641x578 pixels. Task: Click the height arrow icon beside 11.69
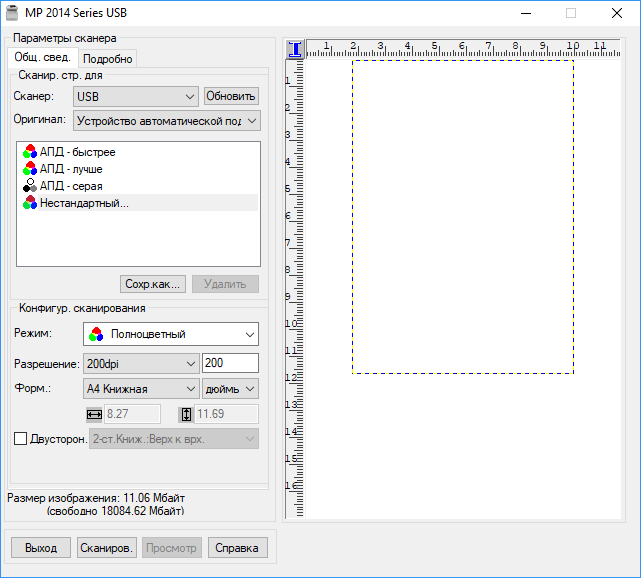(186, 414)
